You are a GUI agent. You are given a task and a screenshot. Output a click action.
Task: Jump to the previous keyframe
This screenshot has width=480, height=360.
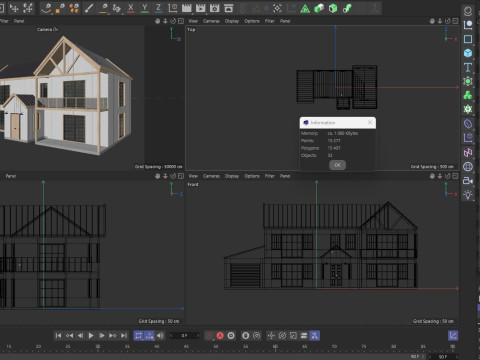(69, 336)
